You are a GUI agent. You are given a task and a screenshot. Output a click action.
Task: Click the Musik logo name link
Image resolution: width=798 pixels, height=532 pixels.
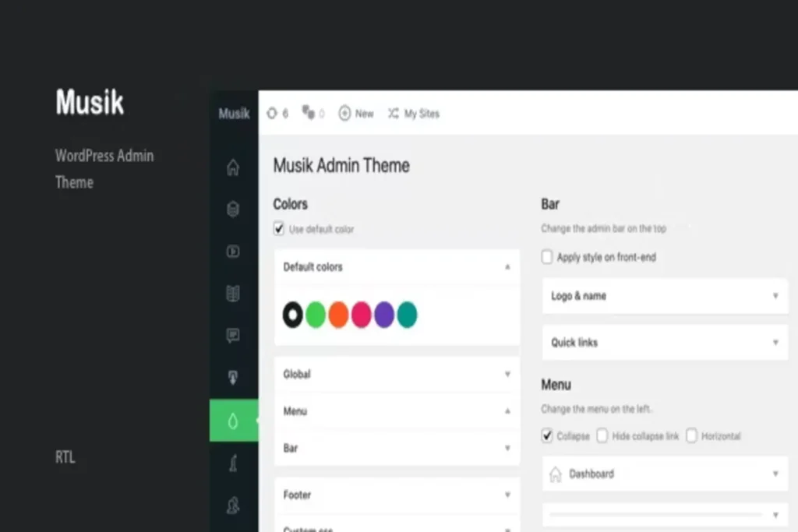point(234,114)
